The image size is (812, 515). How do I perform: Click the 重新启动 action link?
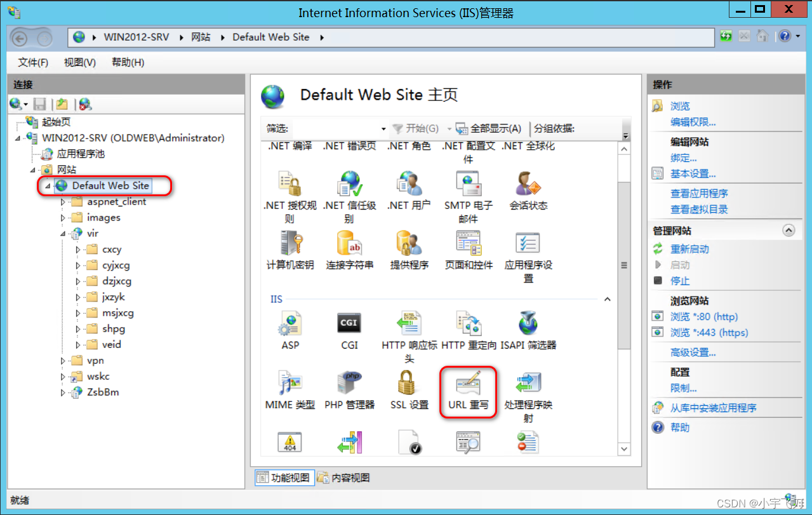click(689, 249)
